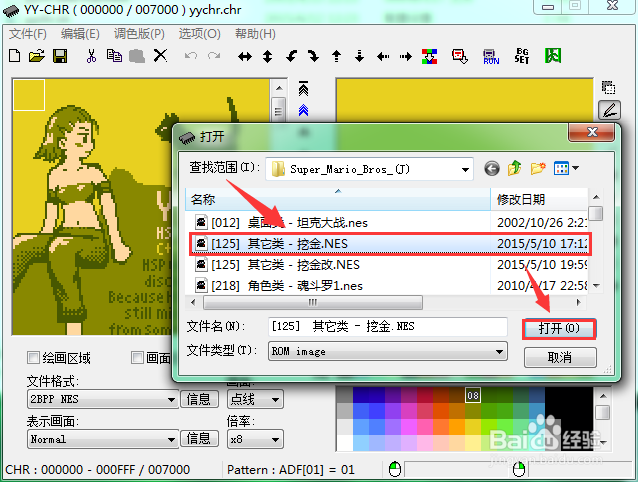The width and height of the screenshot is (638, 482).
Task: Click the Cut scissors icon
Action: click(x=92, y=56)
